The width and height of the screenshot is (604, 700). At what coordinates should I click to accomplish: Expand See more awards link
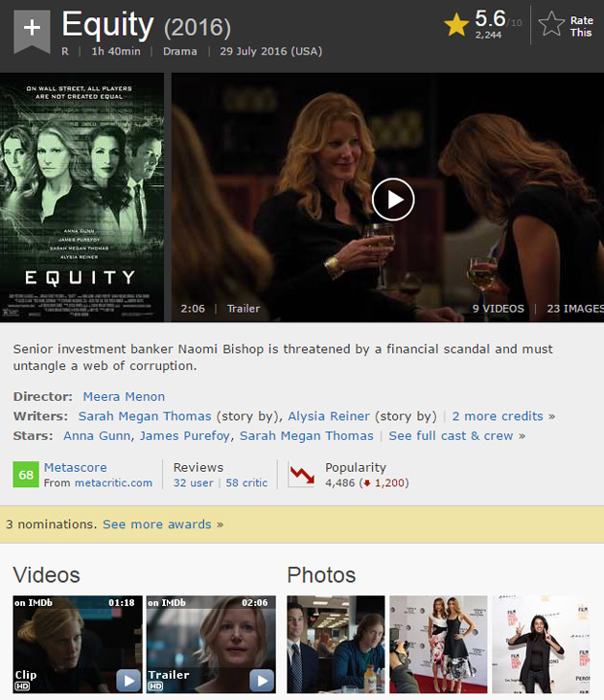(163, 525)
